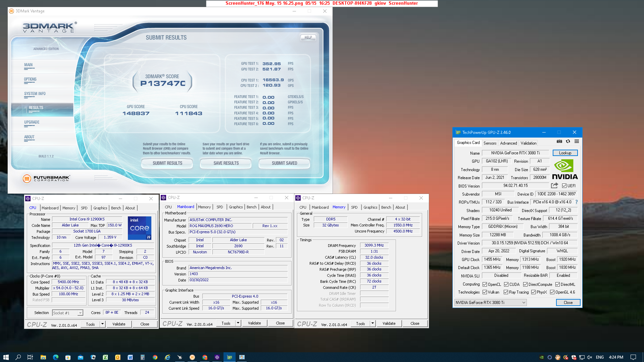Open Google Chrome from the taskbar
644x362 pixels.
(x=155, y=357)
